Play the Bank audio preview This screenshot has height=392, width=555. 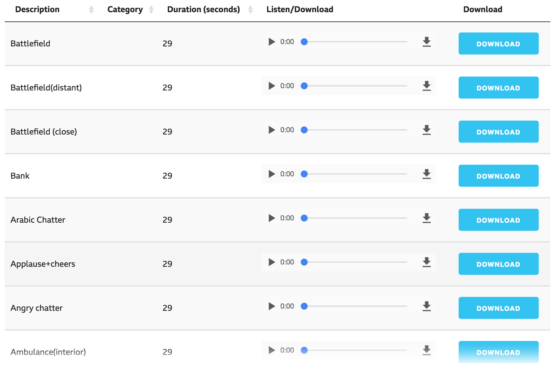click(271, 174)
